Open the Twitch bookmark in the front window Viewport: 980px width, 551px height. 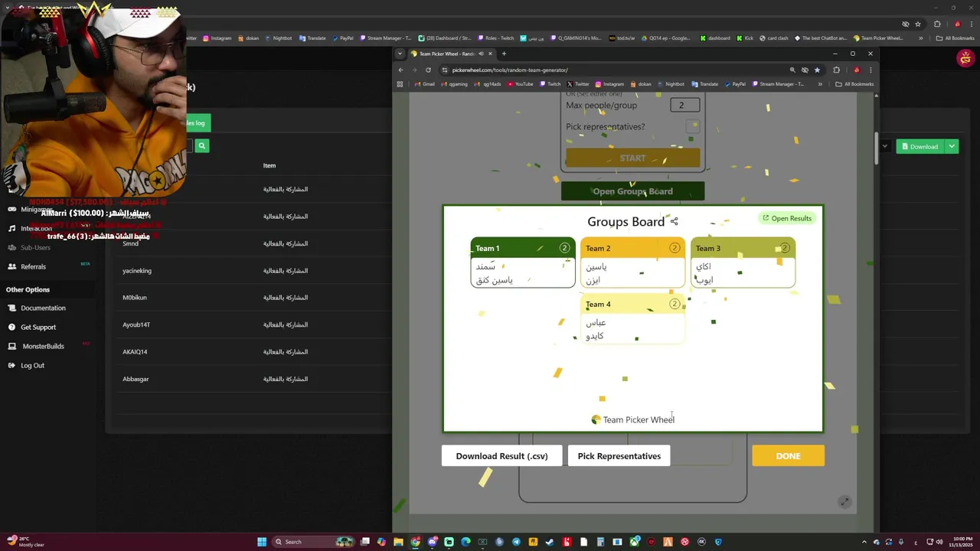tap(550, 84)
